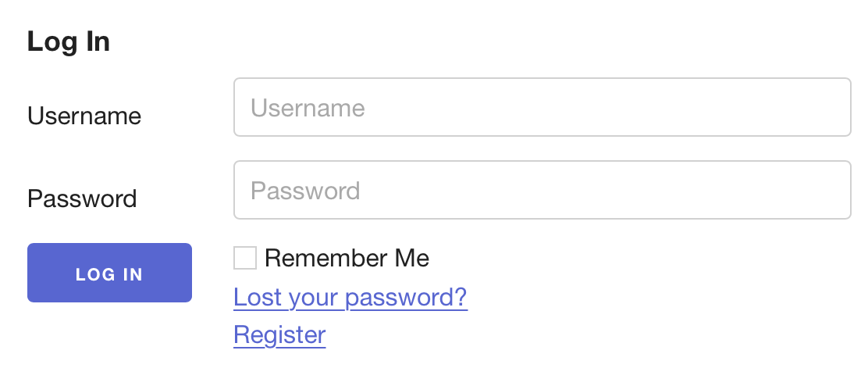Submit the form with LOG IN
The image size is (868, 386).
pyautogui.click(x=109, y=273)
